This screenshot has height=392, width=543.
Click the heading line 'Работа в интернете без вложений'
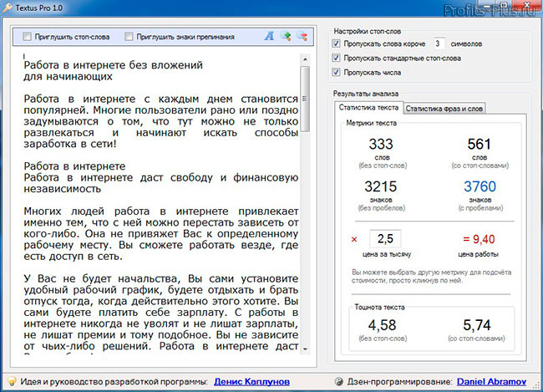(114, 65)
